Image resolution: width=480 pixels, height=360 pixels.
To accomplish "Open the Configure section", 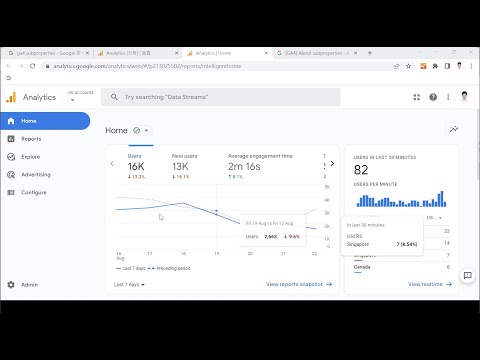I will click(x=34, y=192).
